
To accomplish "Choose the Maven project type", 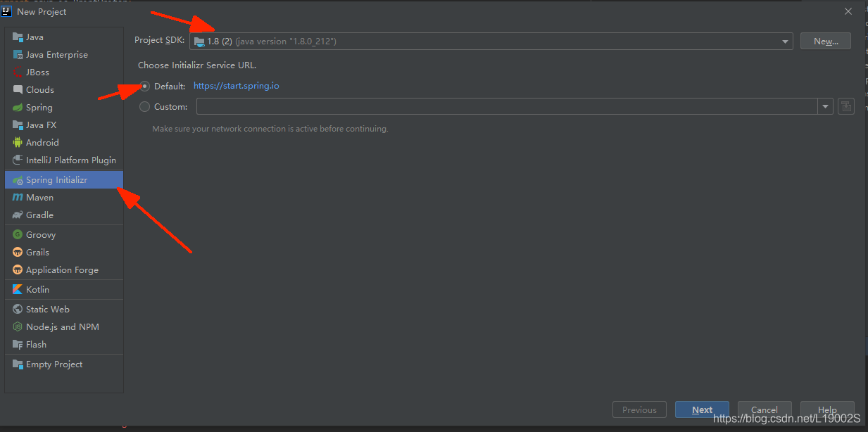I will pos(64,198).
